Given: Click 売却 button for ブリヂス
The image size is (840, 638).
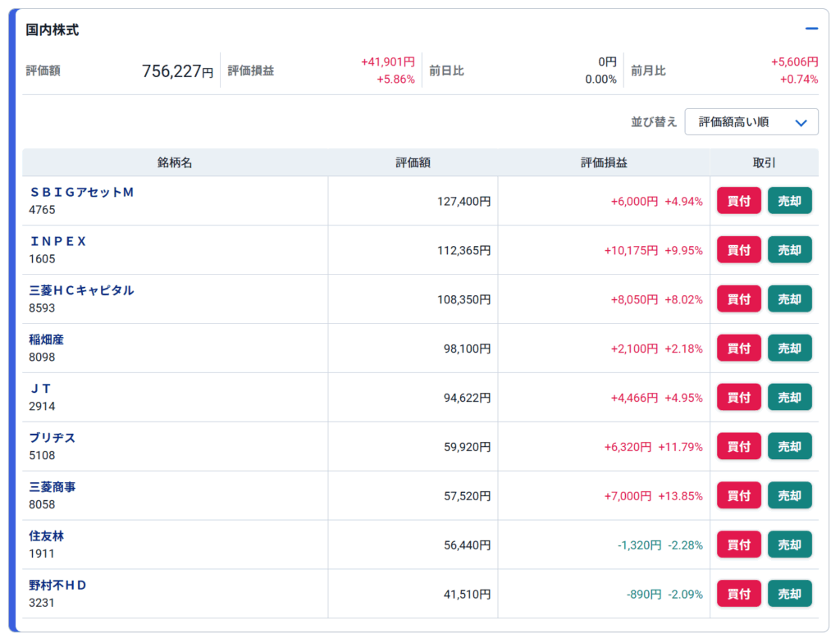Looking at the screenshot, I should pyautogui.click(x=790, y=447).
